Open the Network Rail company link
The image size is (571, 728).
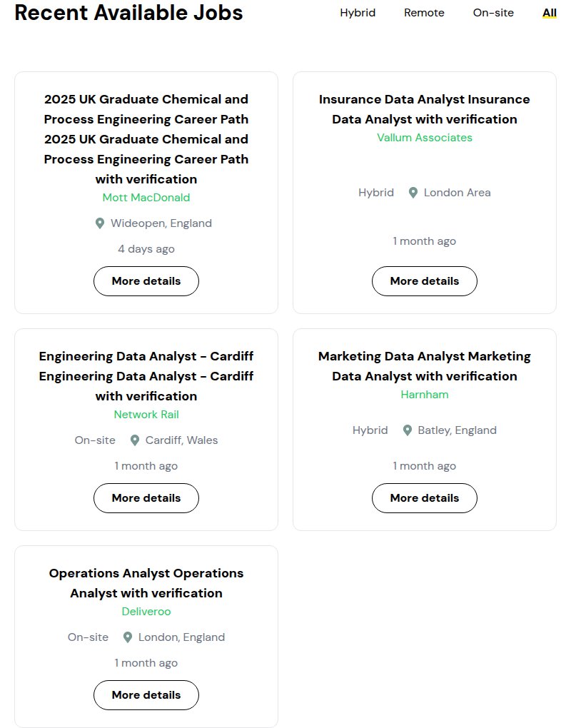click(x=146, y=414)
